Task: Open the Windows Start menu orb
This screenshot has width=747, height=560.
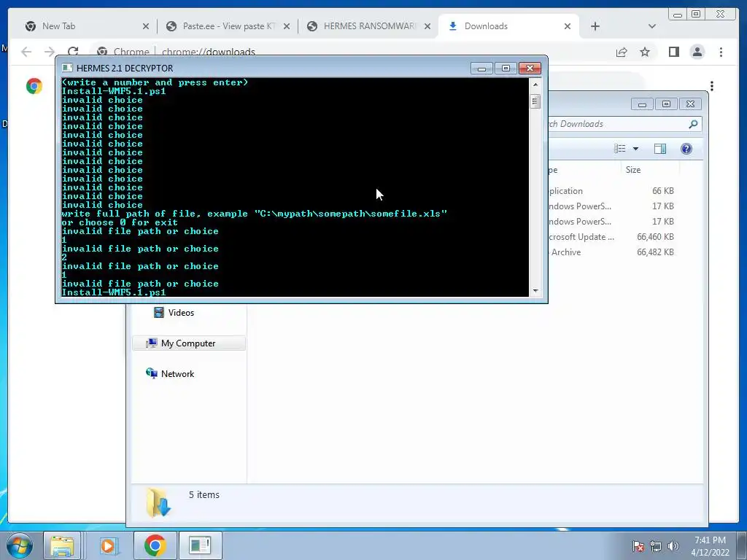Action: pyautogui.click(x=19, y=545)
